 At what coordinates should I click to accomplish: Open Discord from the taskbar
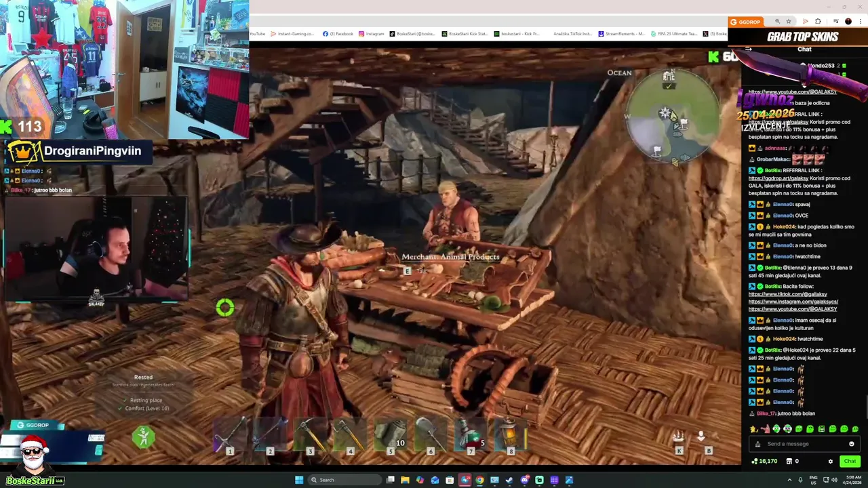[524, 480]
